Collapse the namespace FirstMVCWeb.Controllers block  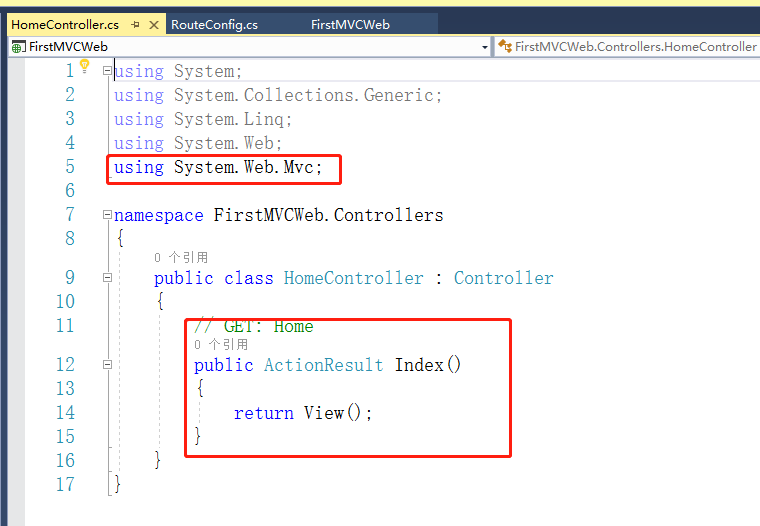pos(107,215)
